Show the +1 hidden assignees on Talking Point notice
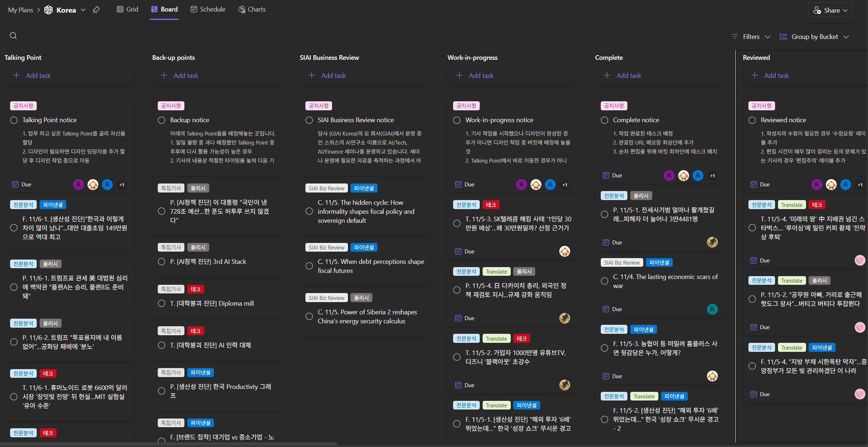868x447 pixels. click(x=122, y=185)
